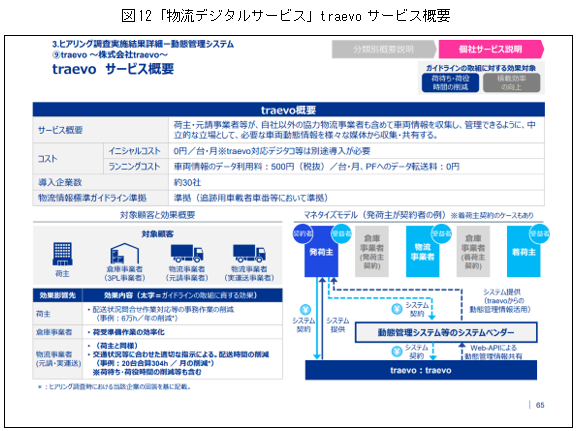Click the 受益者 badge on 物流事業者 box
The width and height of the screenshot is (579, 431).
click(441, 233)
